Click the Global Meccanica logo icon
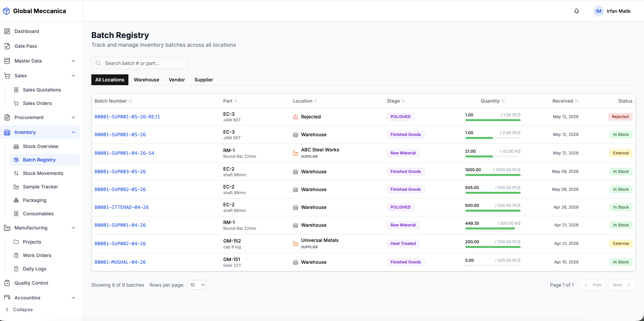This screenshot has width=644, height=321. [6, 11]
